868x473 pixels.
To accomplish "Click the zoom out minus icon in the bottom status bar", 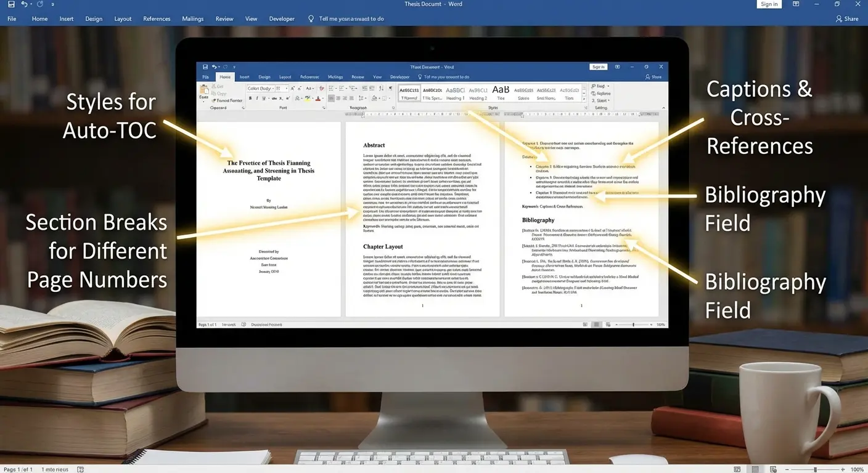I will pyautogui.click(x=787, y=469).
